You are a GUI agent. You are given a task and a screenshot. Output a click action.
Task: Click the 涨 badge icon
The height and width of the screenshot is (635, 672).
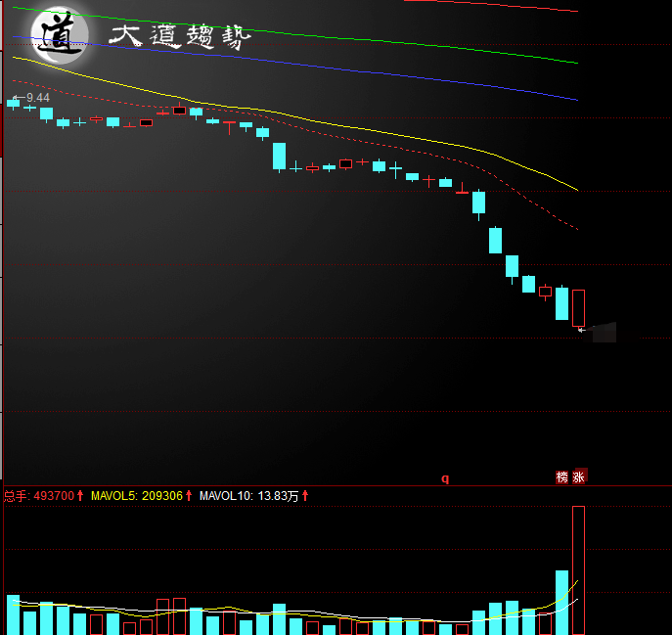579,477
